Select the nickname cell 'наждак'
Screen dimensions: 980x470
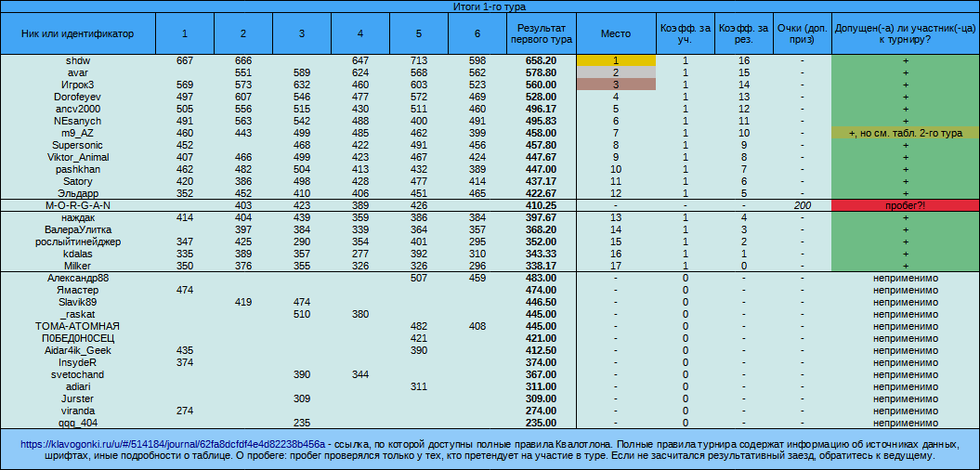[x=77, y=217]
